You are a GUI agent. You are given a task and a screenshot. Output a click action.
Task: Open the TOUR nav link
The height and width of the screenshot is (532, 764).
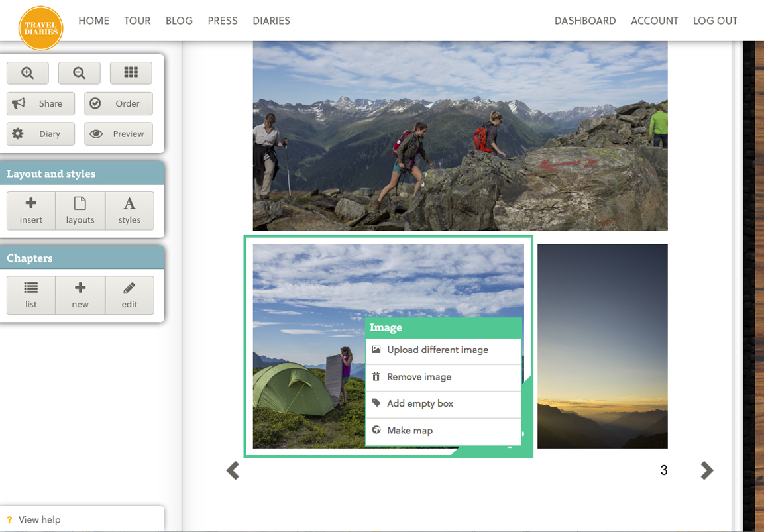pos(137,21)
